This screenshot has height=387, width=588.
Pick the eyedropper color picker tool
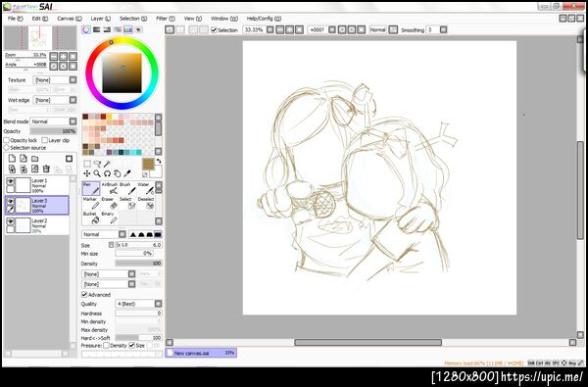click(127, 173)
